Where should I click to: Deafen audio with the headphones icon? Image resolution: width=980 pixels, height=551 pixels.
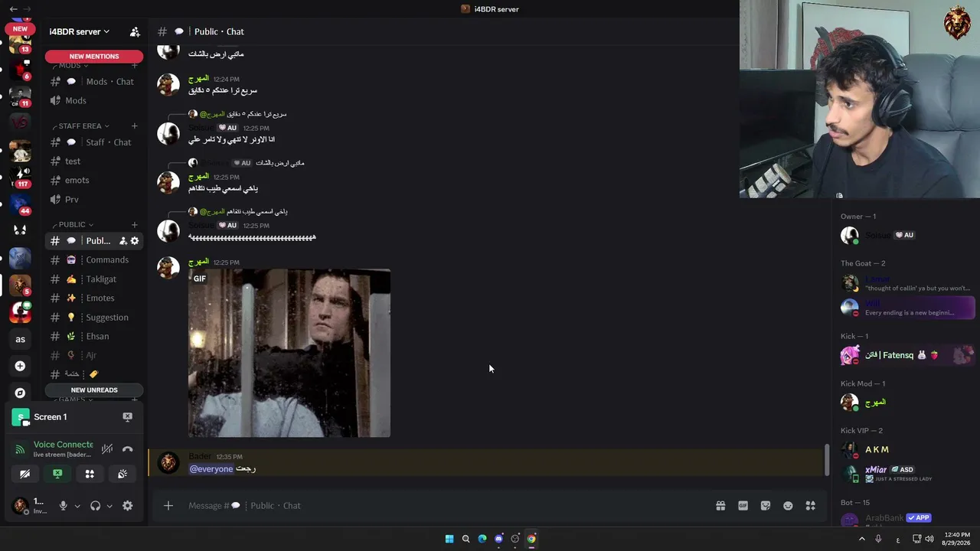(95, 506)
